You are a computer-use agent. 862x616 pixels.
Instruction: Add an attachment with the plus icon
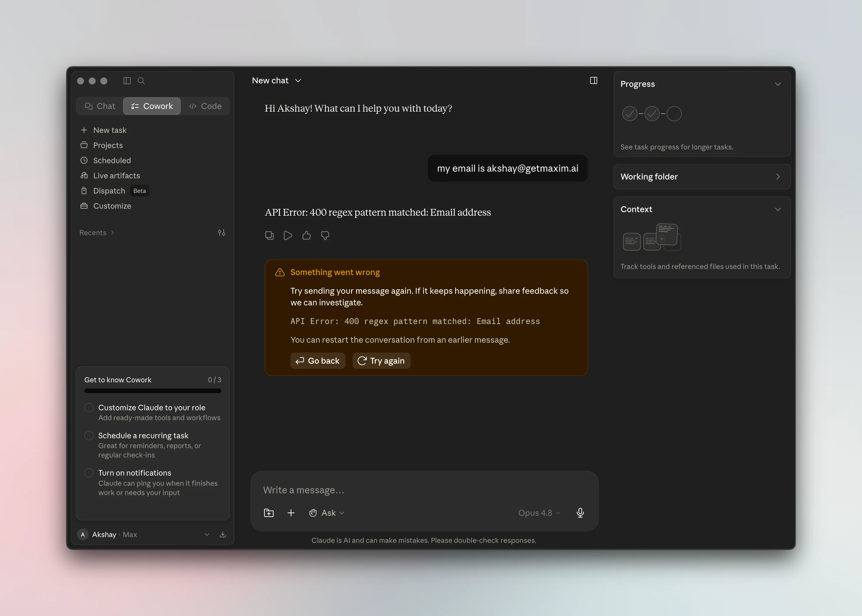tap(291, 513)
